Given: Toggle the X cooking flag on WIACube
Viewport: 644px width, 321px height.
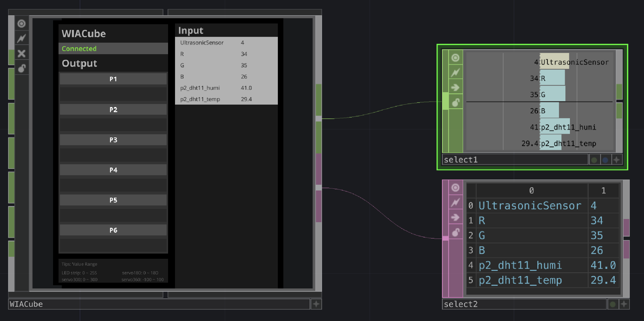Looking at the screenshot, I should (x=22, y=53).
